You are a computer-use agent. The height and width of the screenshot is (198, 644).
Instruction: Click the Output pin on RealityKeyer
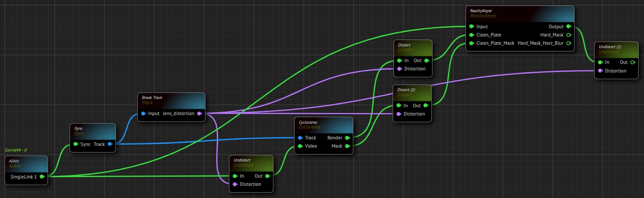click(568, 26)
